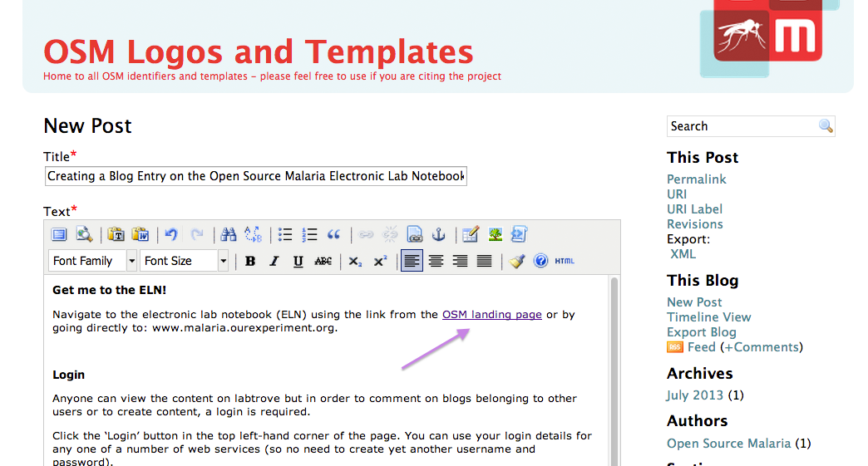Click the OSM landing page hyperlink
868x466 pixels.
[x=491, y=315]
